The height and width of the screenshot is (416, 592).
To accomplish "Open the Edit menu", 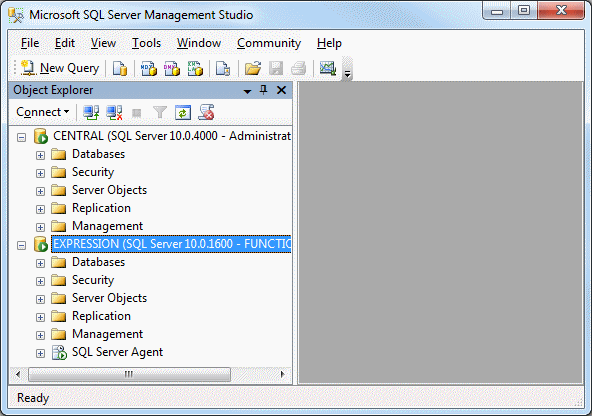I will click(x=65, y=43).
